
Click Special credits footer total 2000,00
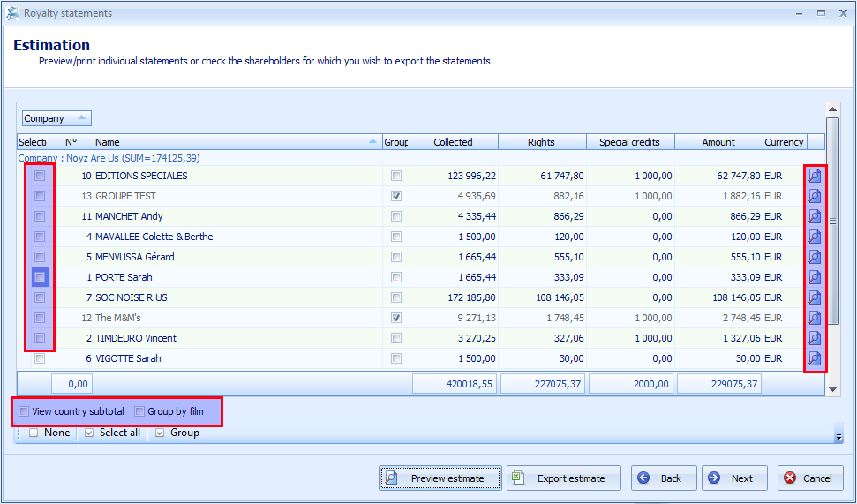pos(631,384)
